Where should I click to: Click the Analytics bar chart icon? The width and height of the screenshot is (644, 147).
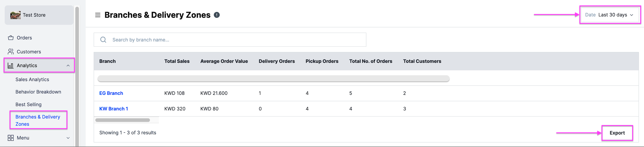click(11, 65)
